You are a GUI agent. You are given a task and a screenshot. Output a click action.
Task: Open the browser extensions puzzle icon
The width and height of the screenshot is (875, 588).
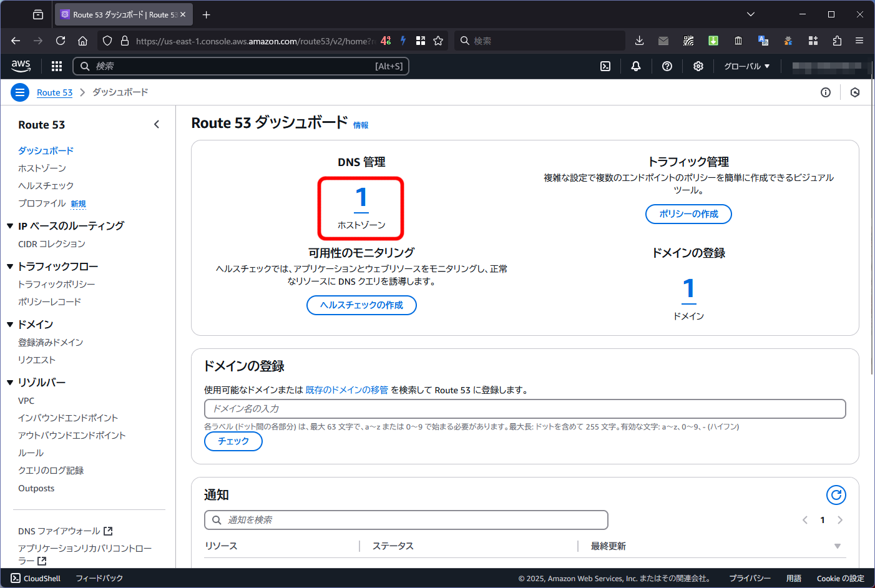[x=837, y=41]
